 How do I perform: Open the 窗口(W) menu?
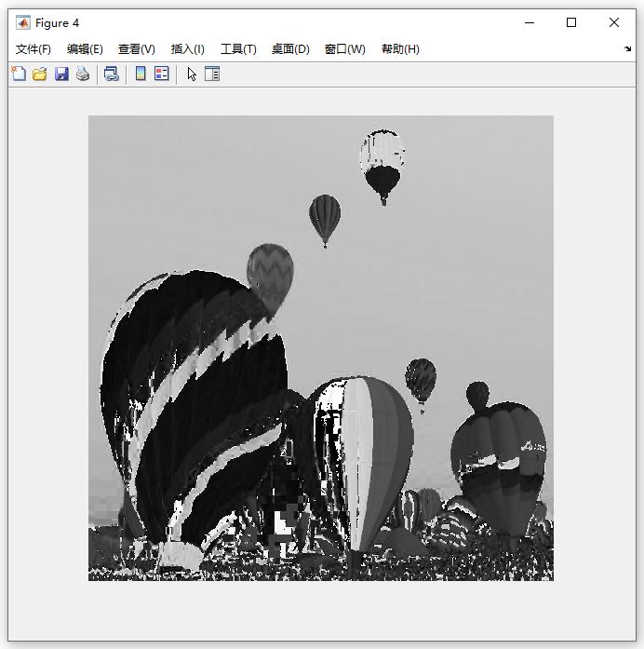(x=345, y=49)
